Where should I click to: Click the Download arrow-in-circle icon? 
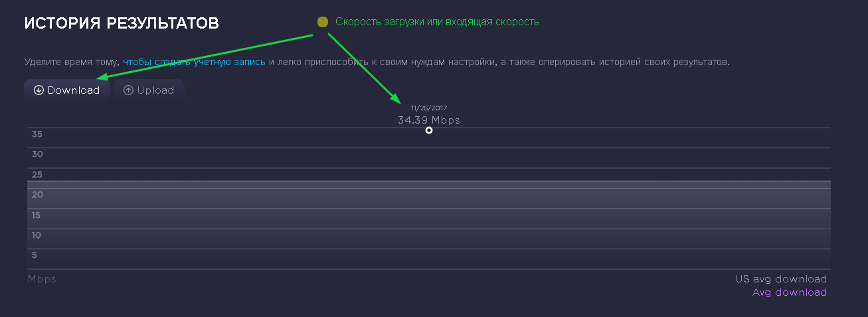coord(39,90)
